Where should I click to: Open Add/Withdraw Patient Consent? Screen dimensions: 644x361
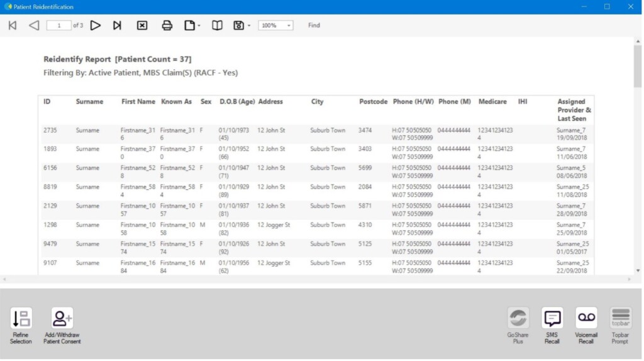tap(62, 325)
